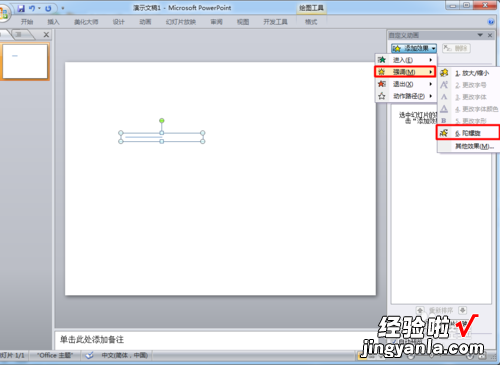Click the disabled 删除 button
Screen dimensions: 500x365
(x=456, y=48)
